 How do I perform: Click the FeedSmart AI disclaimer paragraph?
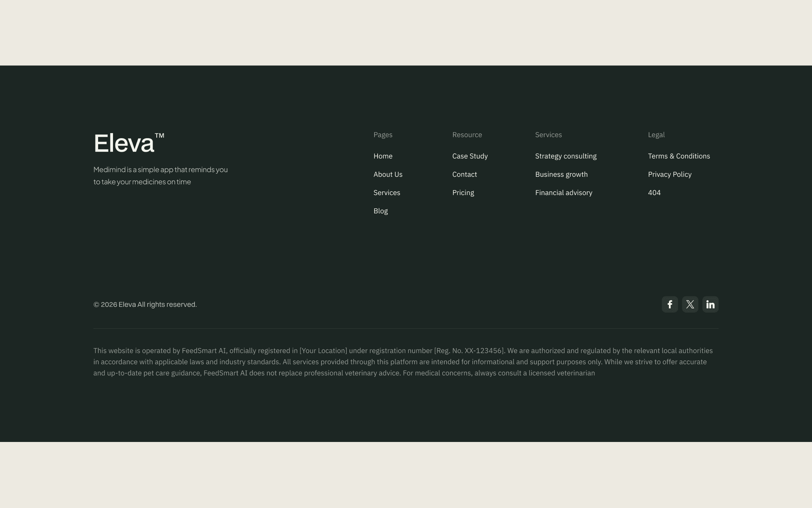coord(403,362)
